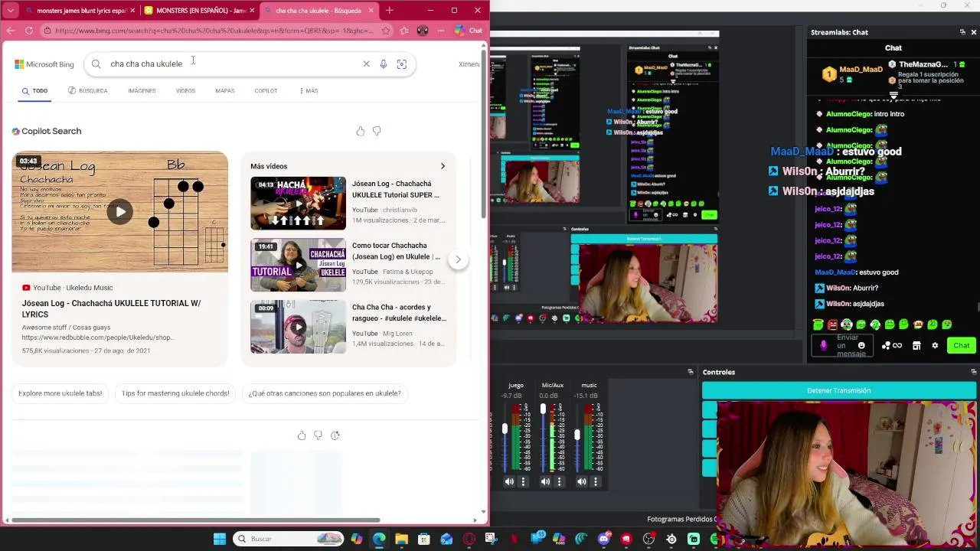Expand the browser tab list dropdown

pos(11,11)
